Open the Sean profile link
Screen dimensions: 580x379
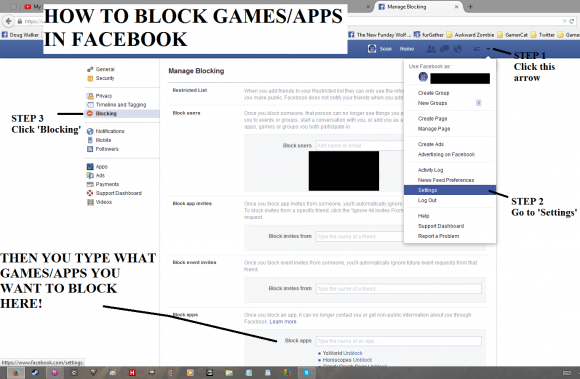coord(385,49)
